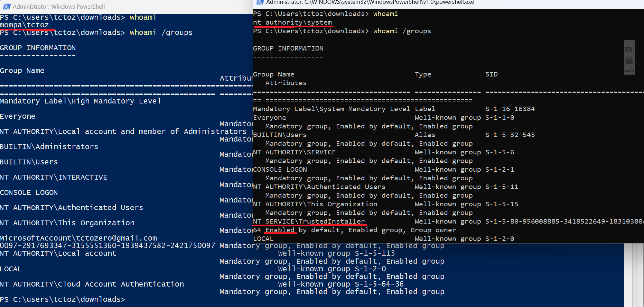Screen dimensions: 644x307
Task: Click the 'BUILTIN\Administrators' row
Action: pyautogui.click(x=49, y=147)
